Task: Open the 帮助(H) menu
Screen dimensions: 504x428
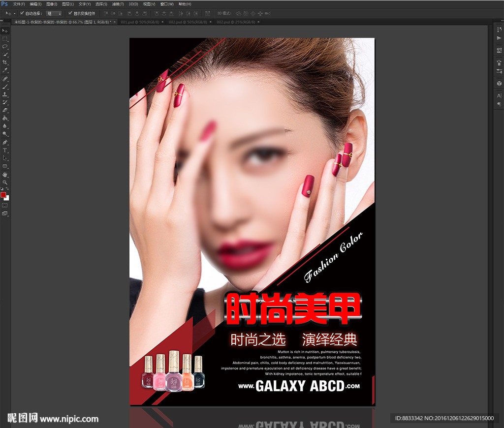Action: pyautogui.click(x=185, y=4)
